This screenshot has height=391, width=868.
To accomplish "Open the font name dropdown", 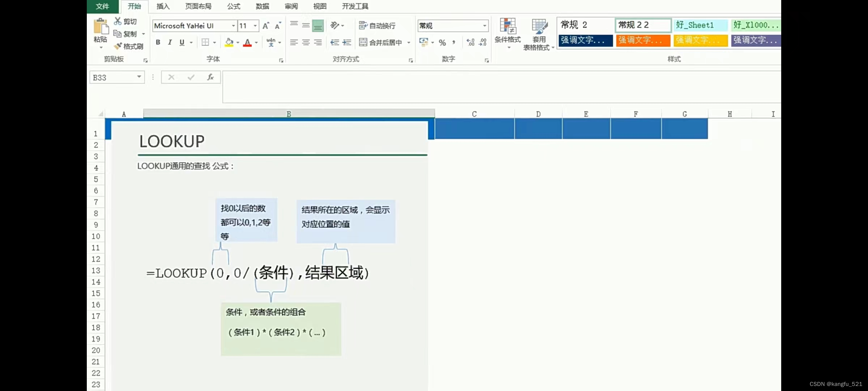I will [x=233, y=26].
